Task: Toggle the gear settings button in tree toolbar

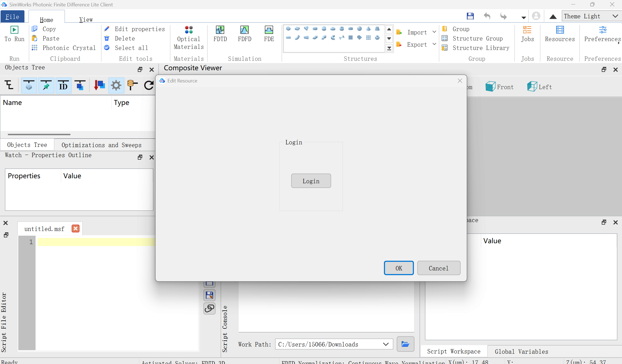Action: pyautogui.click(x=116, y=85)
